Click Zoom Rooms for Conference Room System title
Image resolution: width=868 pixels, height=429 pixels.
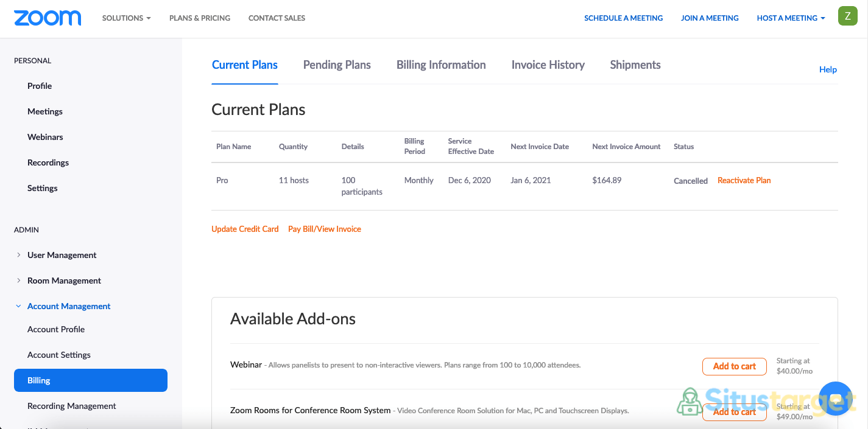pyautogui.click(x=311, y=410)
